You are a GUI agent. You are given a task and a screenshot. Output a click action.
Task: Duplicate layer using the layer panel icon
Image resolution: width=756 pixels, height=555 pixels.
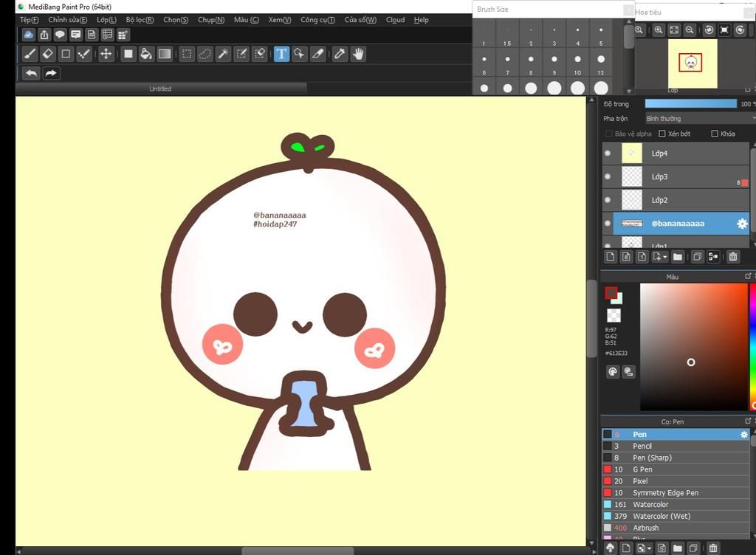pyautogui.click(x=697, y=257)
